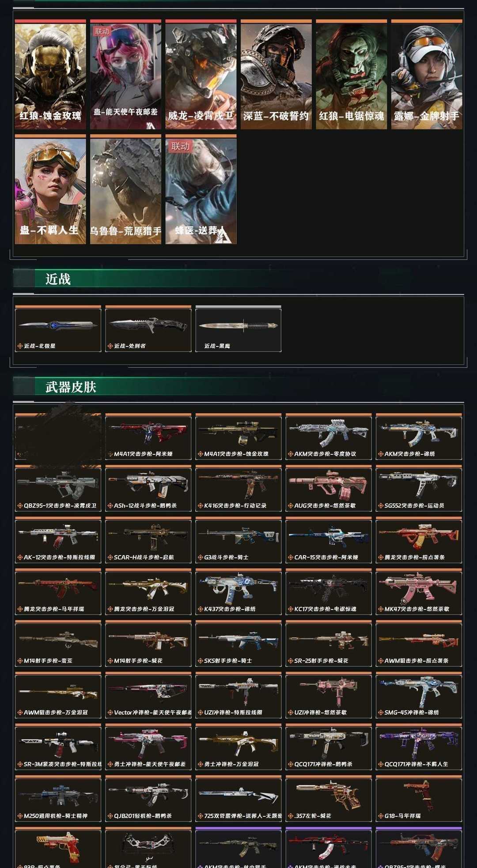
Task: Open the .357左轮-绽花 revolver skin
Action: click(x=329, y=799)
